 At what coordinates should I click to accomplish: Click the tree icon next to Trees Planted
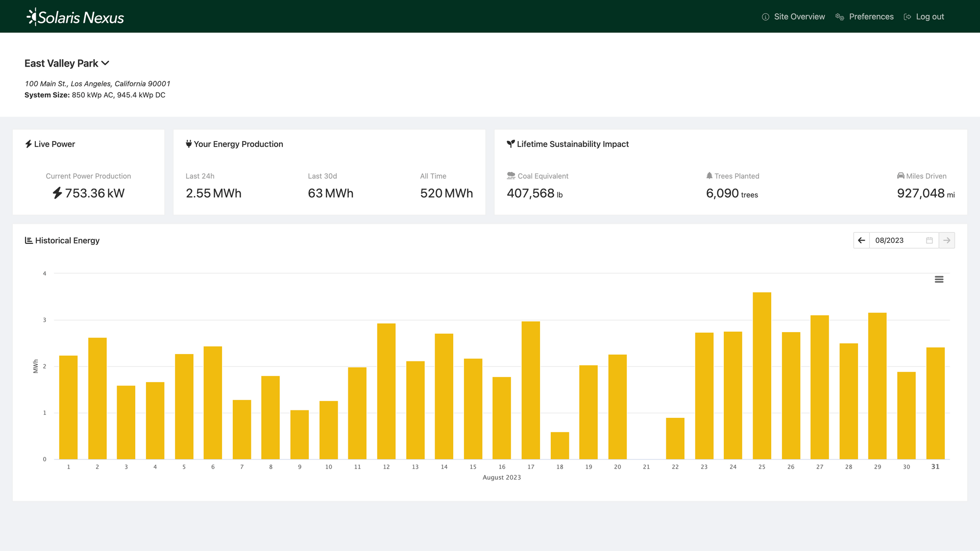pyautogui.click(x=709, y=176)
